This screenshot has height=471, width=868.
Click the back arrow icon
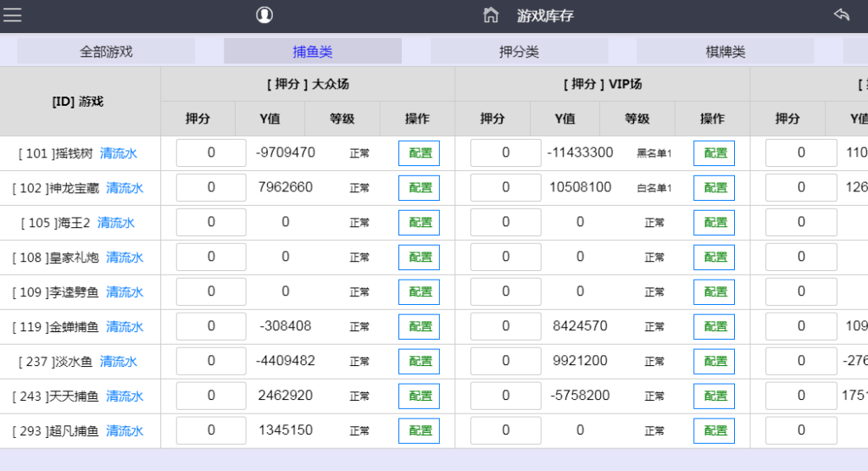click(841, 15)
